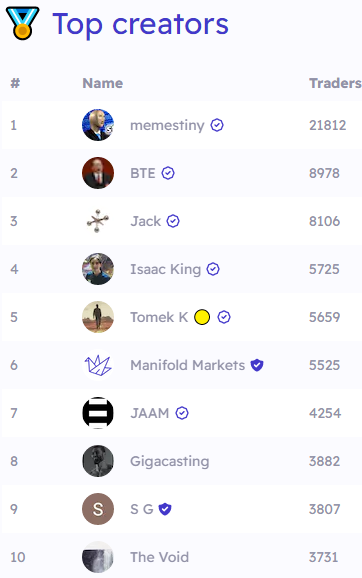Click the verified badge after Tomek K's yellow dot
This screenshot has width=362, height=578.
point(224,317)
